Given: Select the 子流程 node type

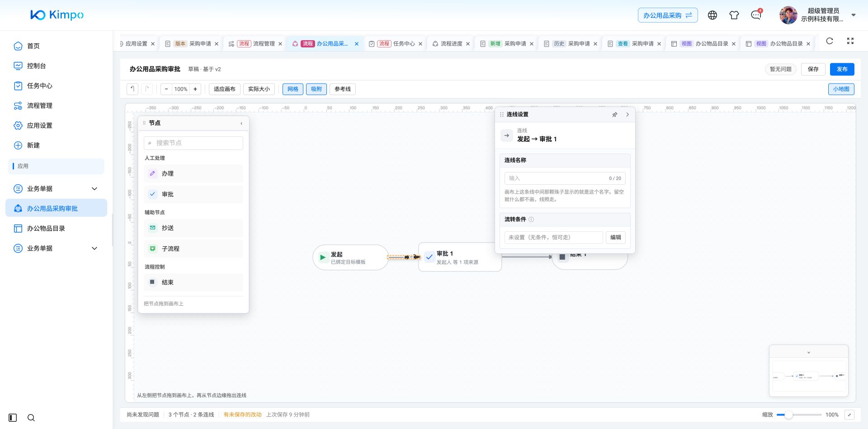Looking at the screenshot, I should tap(193, 249).
